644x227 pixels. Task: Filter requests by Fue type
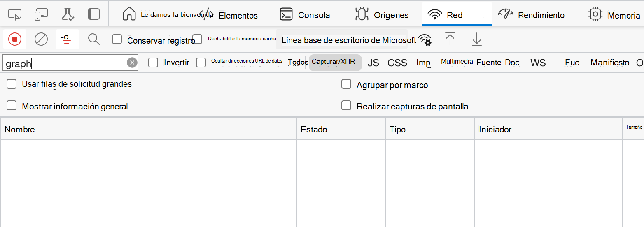pos(572,63)
